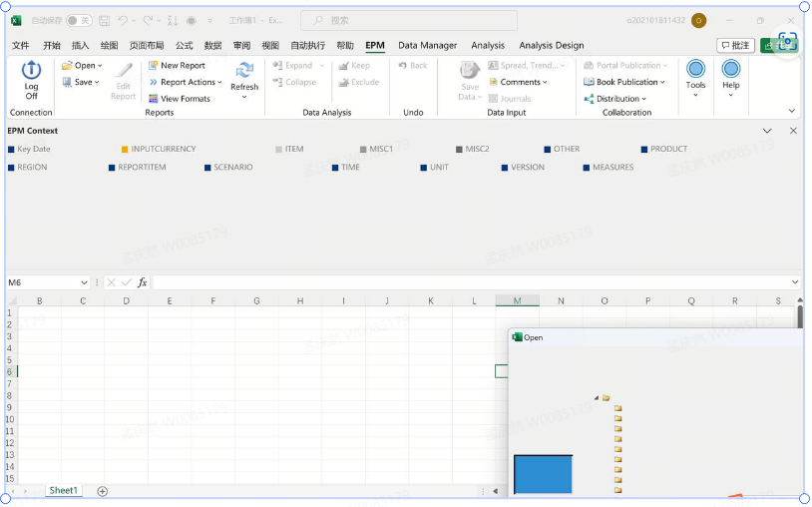Open the 数据 ribbon tab
This screenshot has width=812, height=507.
[212, 46]
